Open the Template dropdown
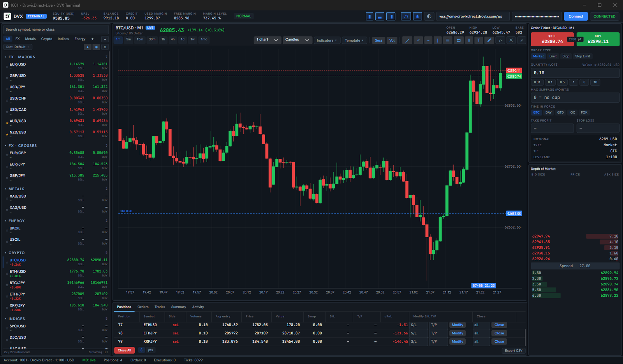This screenshot has height=364, width=623. click(354, 40)
